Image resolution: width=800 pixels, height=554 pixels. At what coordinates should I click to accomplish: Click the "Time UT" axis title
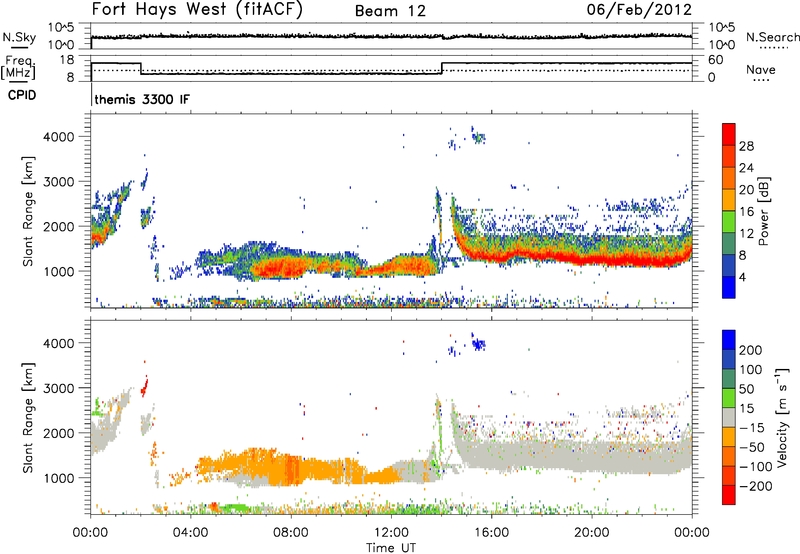click(391, 548)
